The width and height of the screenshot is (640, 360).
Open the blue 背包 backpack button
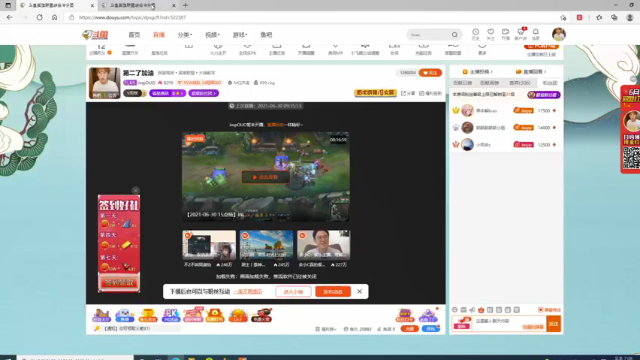point(431,329)
